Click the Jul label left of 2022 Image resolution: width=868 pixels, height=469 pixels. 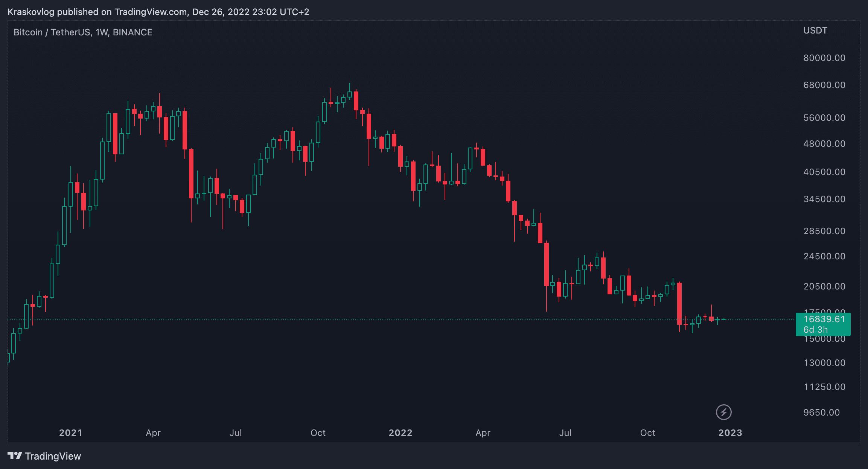[236, 433]
